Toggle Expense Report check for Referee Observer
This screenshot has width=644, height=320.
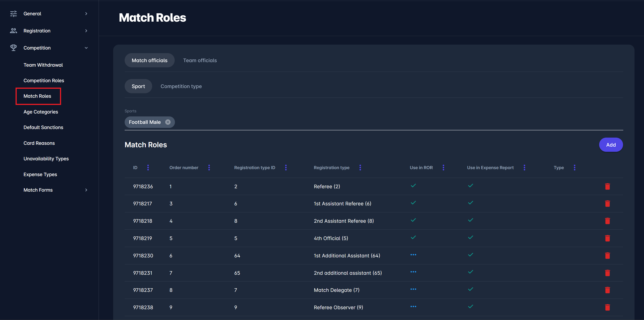[470, 307]
